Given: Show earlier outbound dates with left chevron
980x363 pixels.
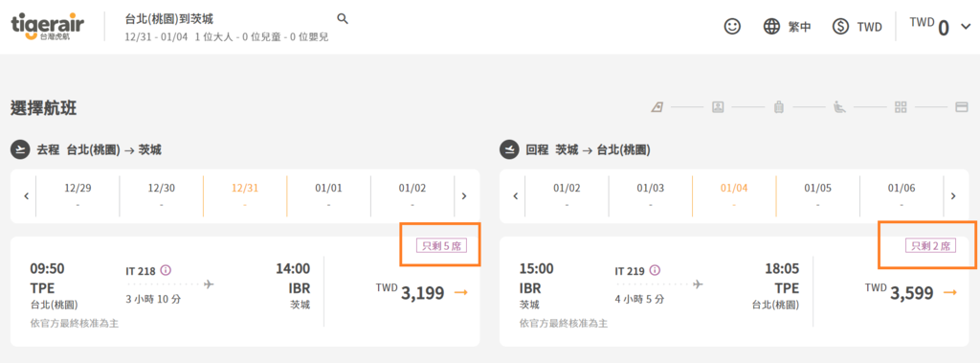Looking at the screenshot, I should pos(26,196).
